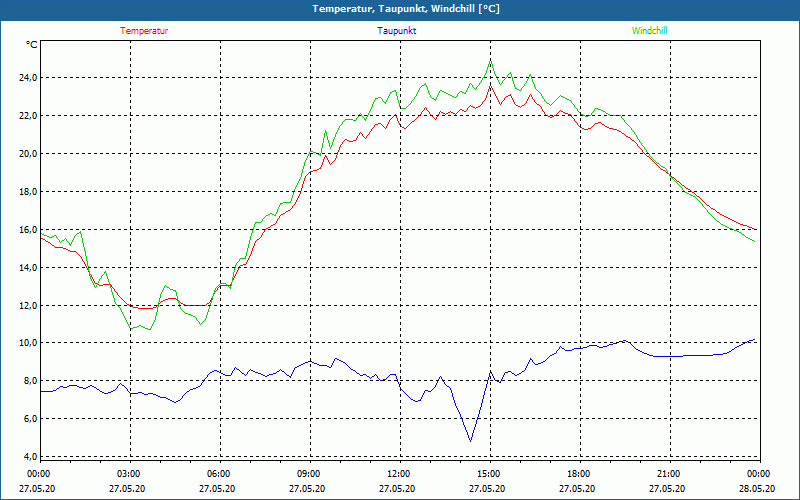800x500 pixels.
Task: Click the 14,0 y-axis value
Action: click(28, 267)
